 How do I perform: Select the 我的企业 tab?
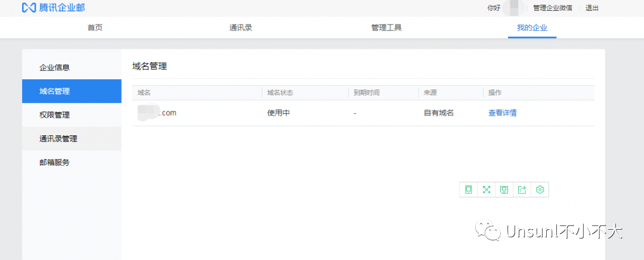(x=532, y=28)
